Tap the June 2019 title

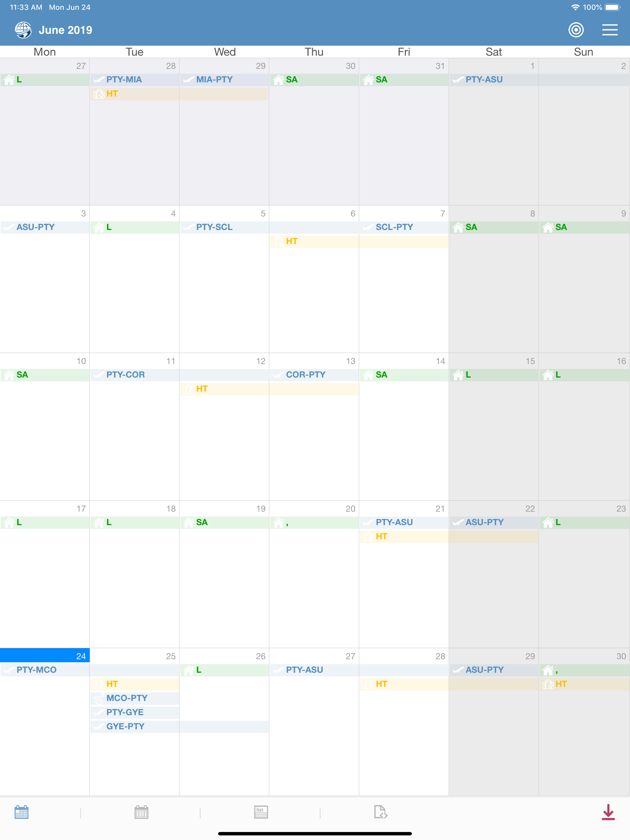[x=65, y=30]
